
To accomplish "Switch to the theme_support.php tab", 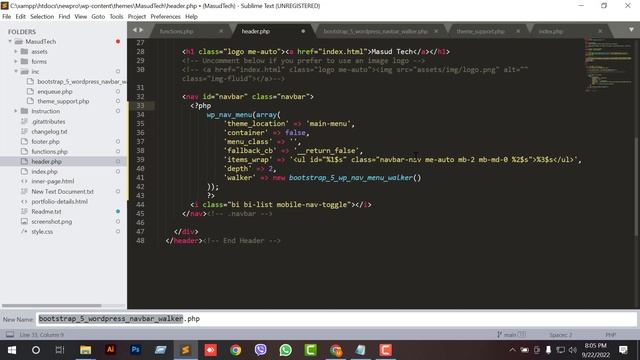I will pyautogui.click(x=480, y=31).
